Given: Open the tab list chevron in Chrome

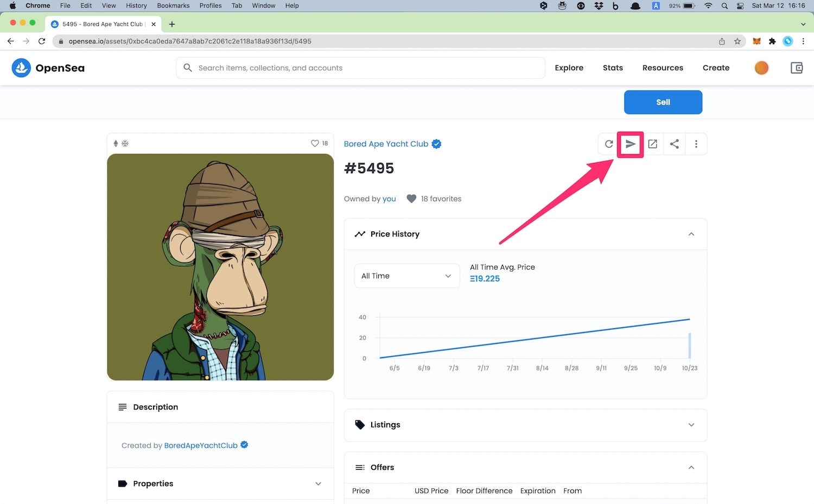Looking at the screenshot, I should [803, 24].
